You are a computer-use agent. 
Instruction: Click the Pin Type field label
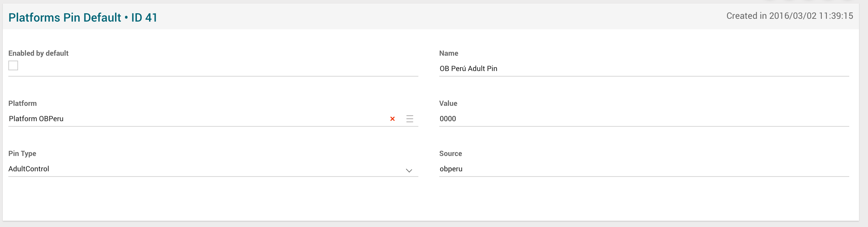coord(22,154)
